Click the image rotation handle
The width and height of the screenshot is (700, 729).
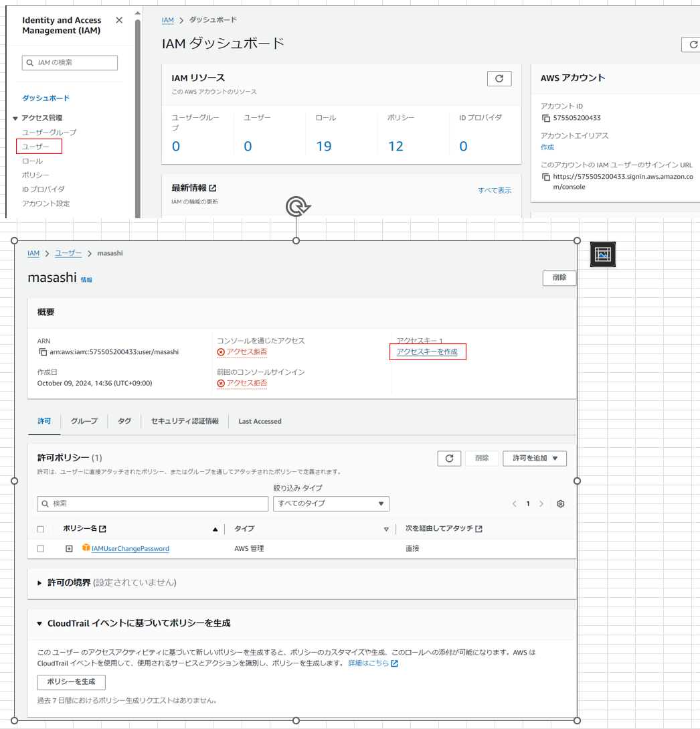(297, 206)
